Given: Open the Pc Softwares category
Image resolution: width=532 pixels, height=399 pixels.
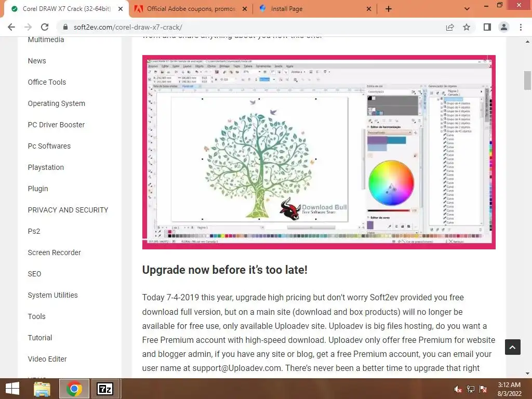Looking at the screenshot, I should pyautogui.click(x=49, y=146).
